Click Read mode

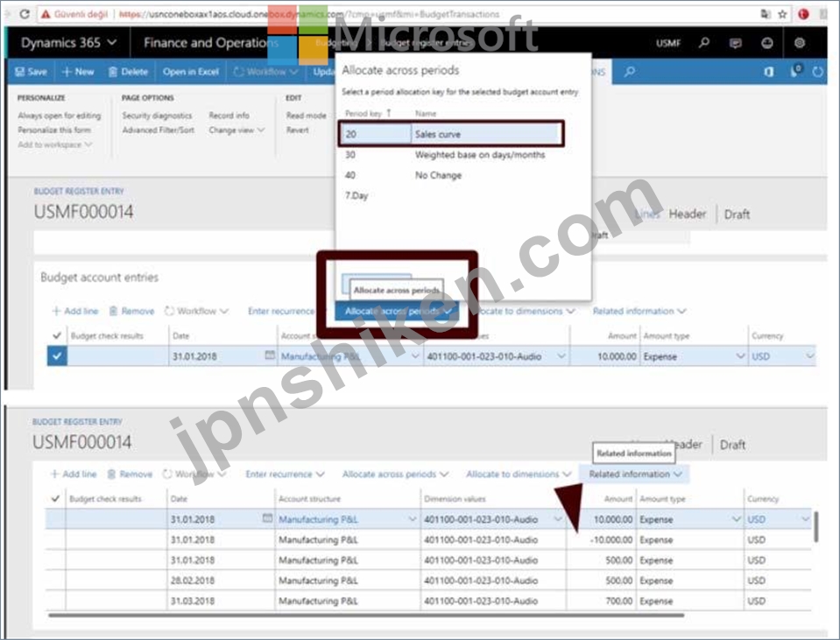306,116
